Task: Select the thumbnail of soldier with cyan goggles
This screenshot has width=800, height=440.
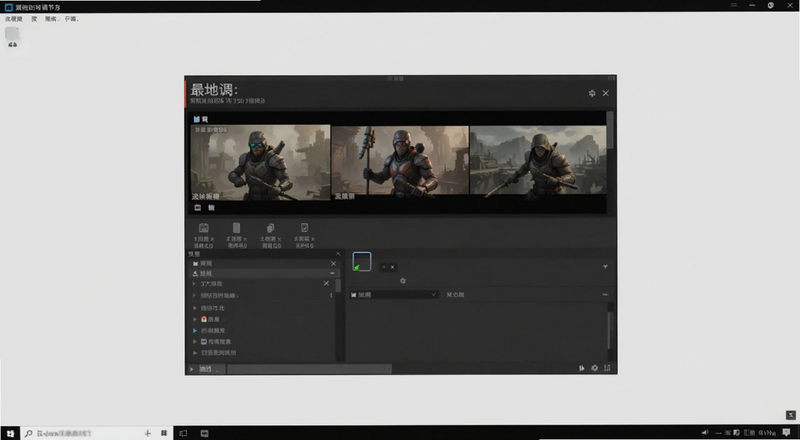Action: (x=261, y=163)
